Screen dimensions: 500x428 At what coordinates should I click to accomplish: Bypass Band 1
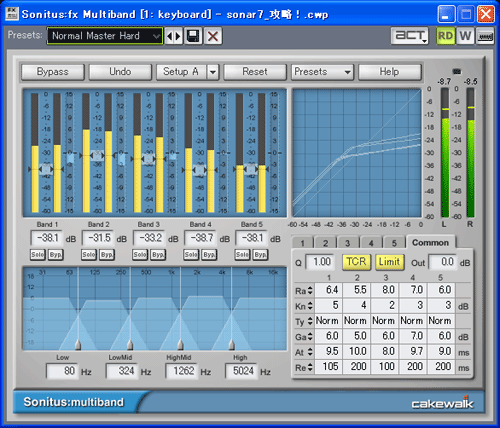[x=55, y=255]
